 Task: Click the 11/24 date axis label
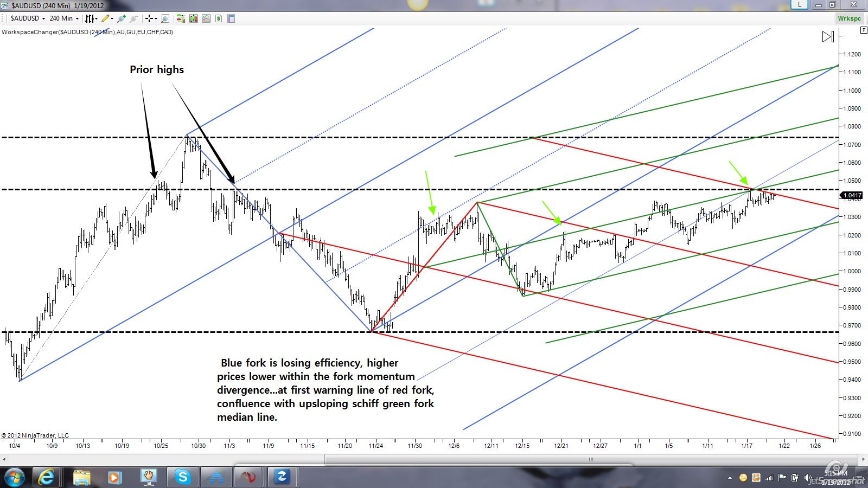pos(376,446)
